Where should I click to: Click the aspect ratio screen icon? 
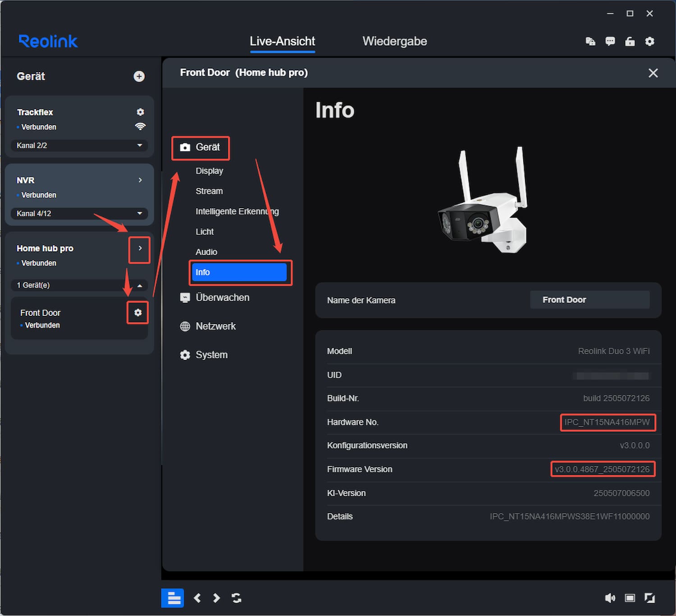point(630,598)
